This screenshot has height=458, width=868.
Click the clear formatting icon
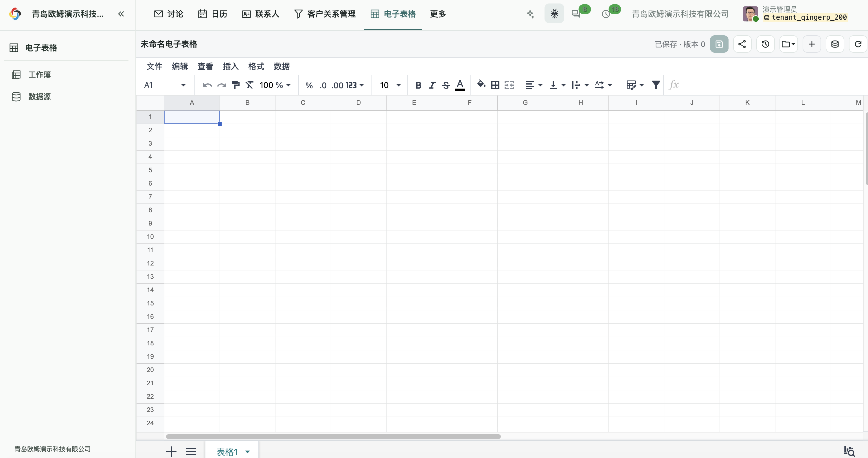click(249, 85)
